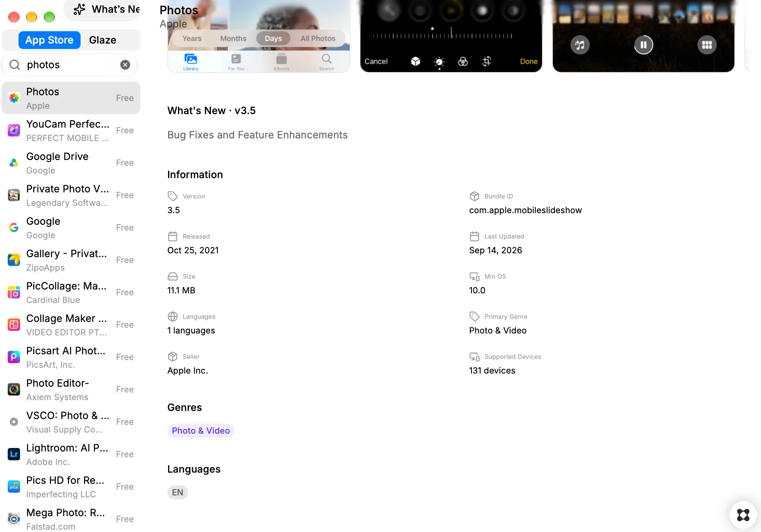This screenshot has height=532, width=761.
Task: Click Cancel in the editing screenshot
Action: click(376, 61)
